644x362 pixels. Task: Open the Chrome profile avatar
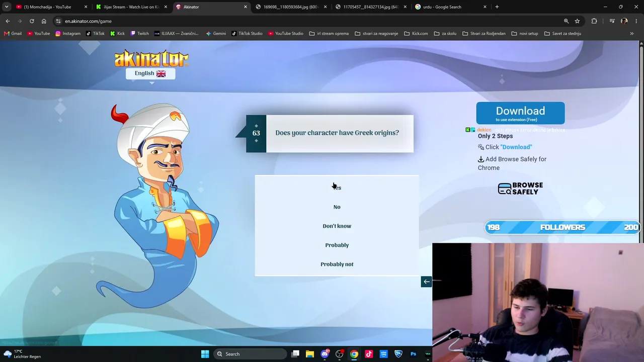624,21
